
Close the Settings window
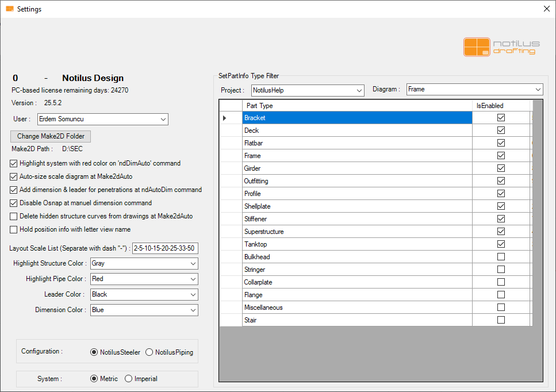point(546,9)
